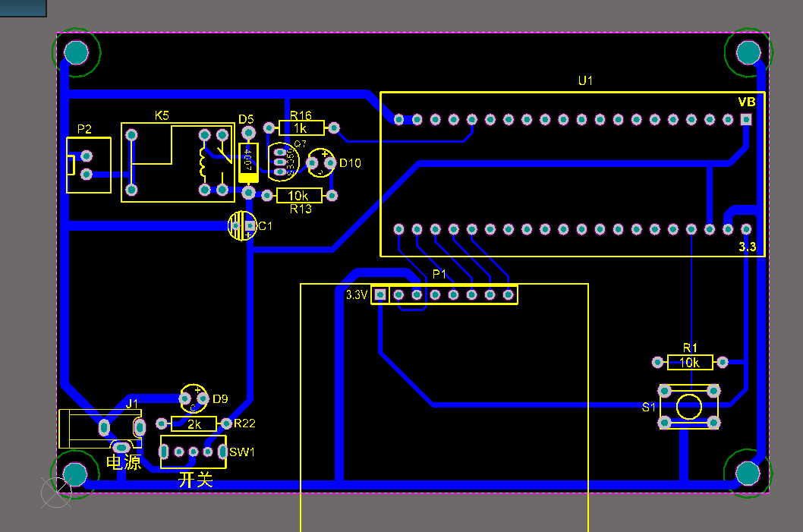
Task: Click the 1k resistor body of R16
Action: (x=301, y=128)
